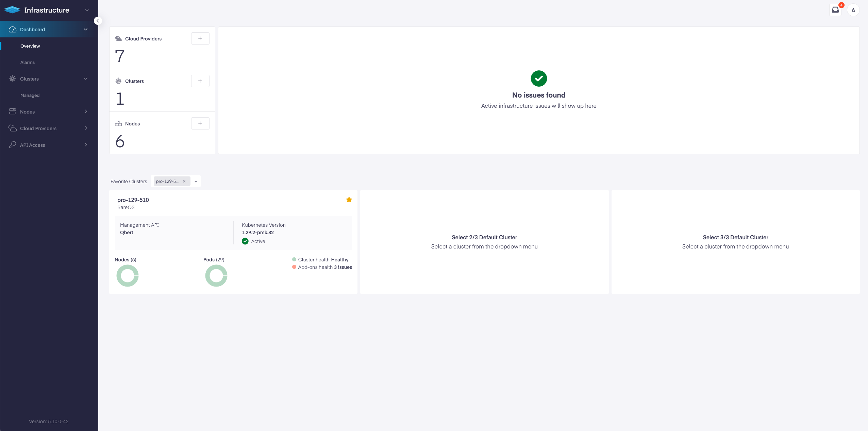
Task: Expand the Cloud Providers sidebar section
Action: pos(86,128)
